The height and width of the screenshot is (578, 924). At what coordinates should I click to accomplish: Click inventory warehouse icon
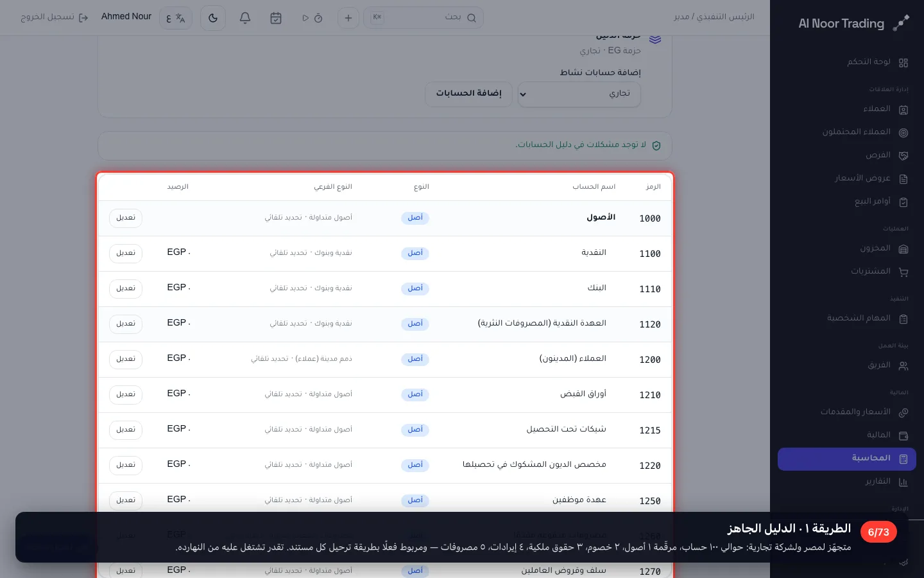[x=903, y=249]
